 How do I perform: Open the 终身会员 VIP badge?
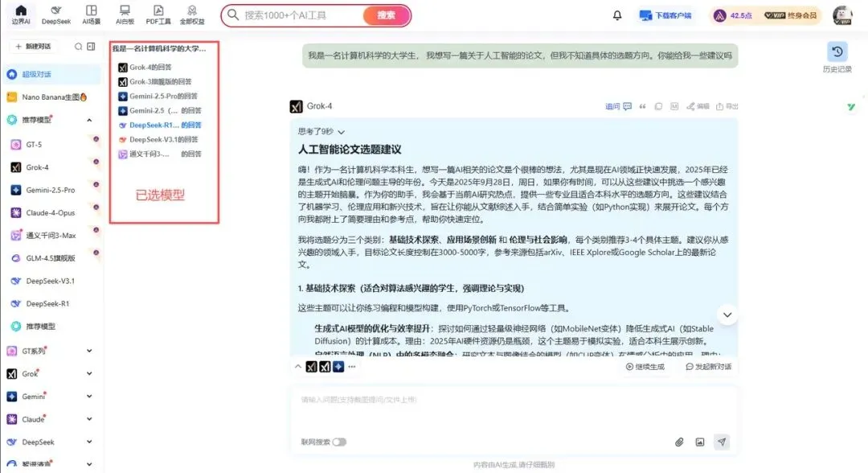coord(791,15)
